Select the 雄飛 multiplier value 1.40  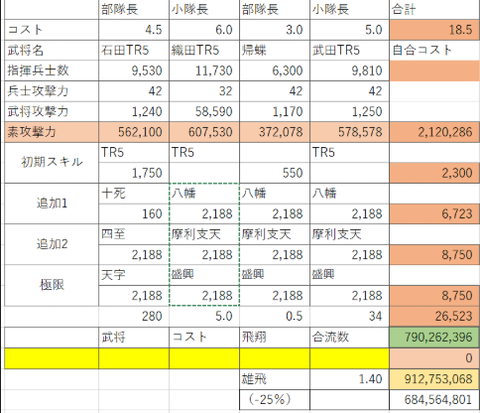[x=349, y=379]
